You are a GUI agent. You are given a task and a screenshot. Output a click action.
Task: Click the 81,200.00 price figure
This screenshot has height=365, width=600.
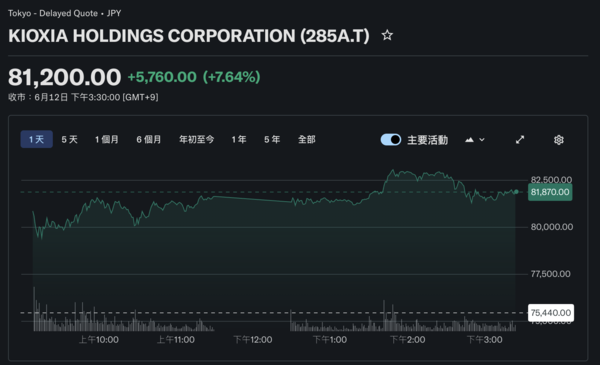coord(65,77)
